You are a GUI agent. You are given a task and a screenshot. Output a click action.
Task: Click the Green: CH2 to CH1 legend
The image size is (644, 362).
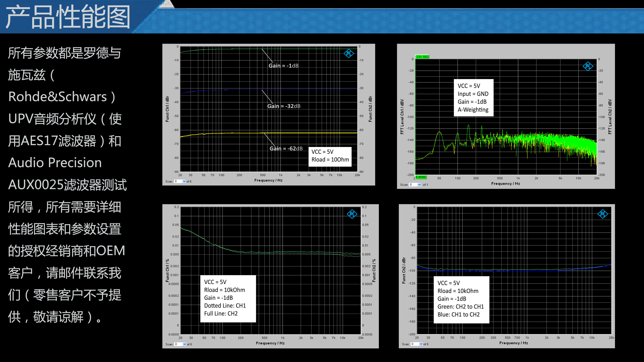(461, 307)
